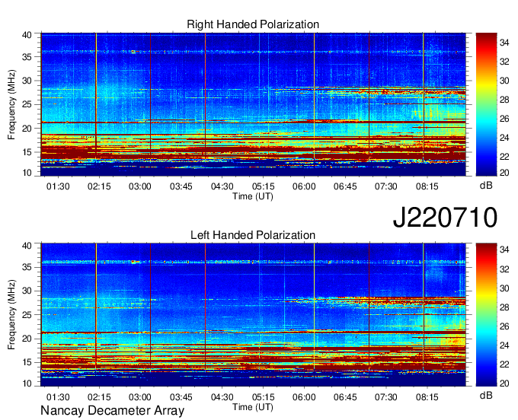The image size is (518, 420).
Task: Click the '07:30' time tick of Right Handed plot
Action: (386, 186)
